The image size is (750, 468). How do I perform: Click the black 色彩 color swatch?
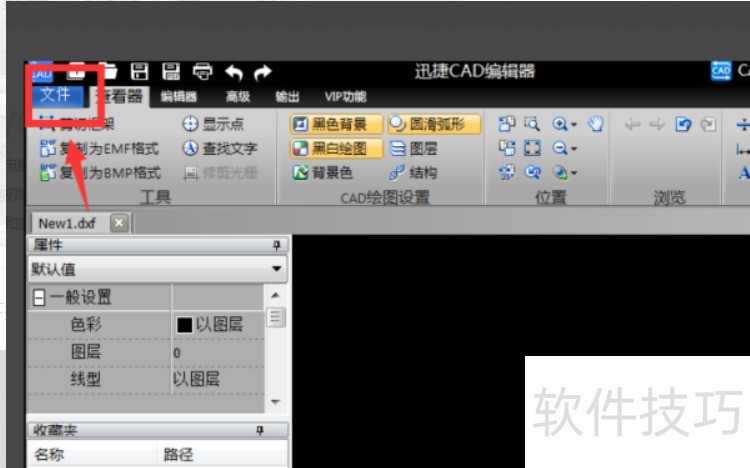pyautogui.click(x=184, y=325)
